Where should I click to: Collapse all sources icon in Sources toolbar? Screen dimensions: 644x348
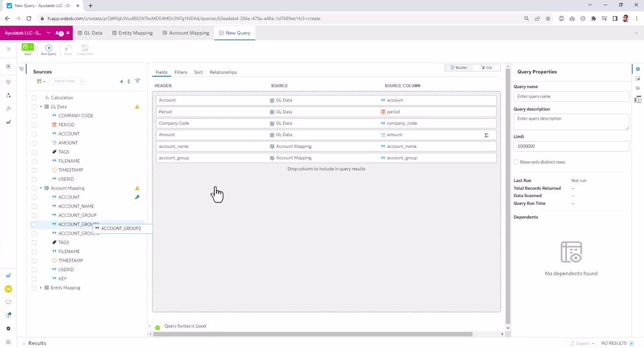coord(129,81)
